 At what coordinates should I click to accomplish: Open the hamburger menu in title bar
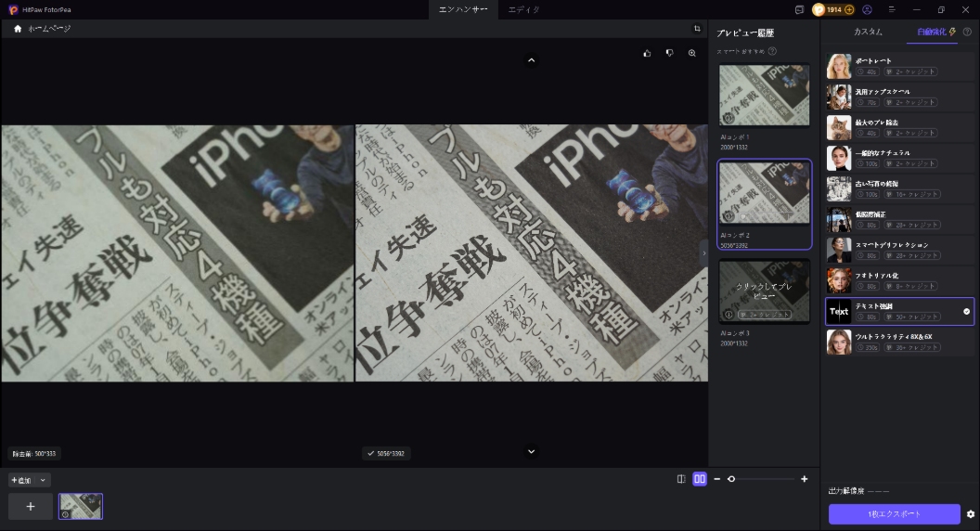pos(892,9)
